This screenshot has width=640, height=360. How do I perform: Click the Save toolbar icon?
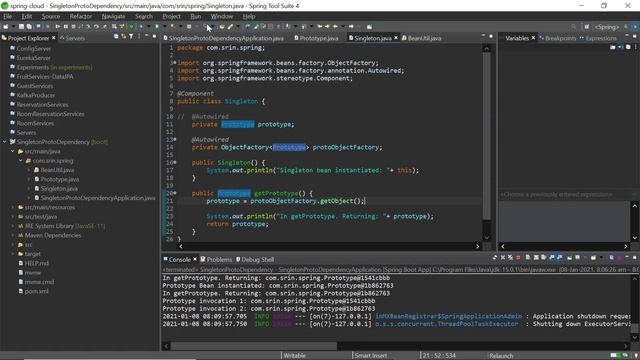[x=21, y=27]
